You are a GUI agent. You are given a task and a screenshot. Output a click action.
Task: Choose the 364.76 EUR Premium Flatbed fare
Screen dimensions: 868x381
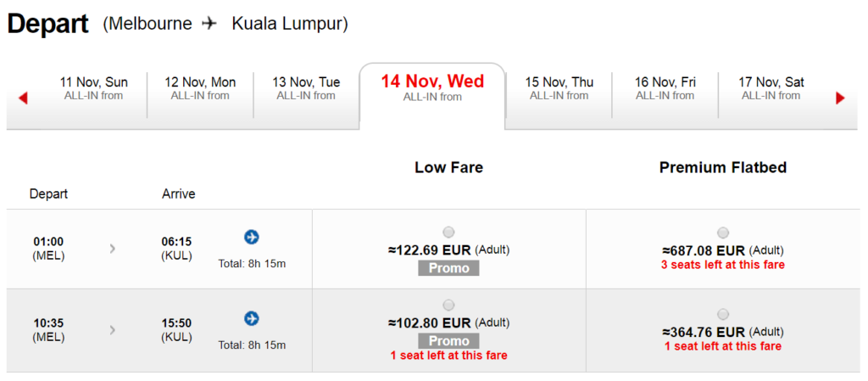tap(723, 315)
